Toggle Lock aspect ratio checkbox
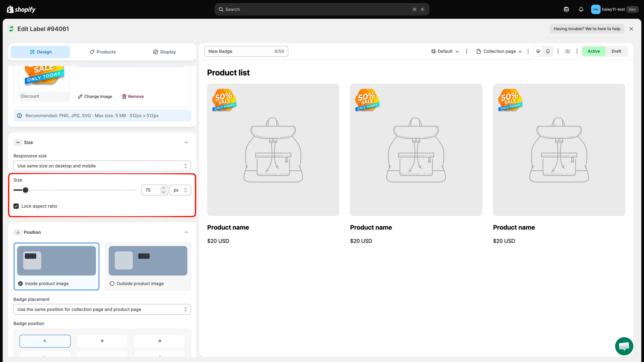 tap(16, 206)
